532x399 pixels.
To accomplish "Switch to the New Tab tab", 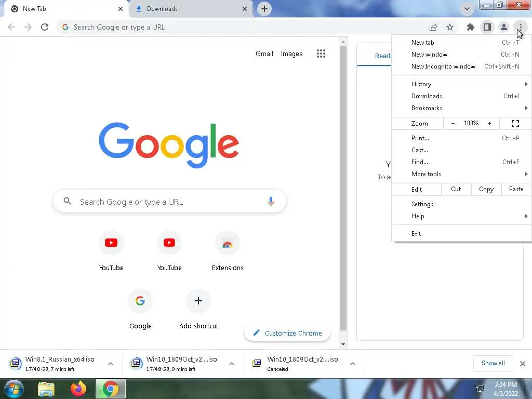I will 66,9.
